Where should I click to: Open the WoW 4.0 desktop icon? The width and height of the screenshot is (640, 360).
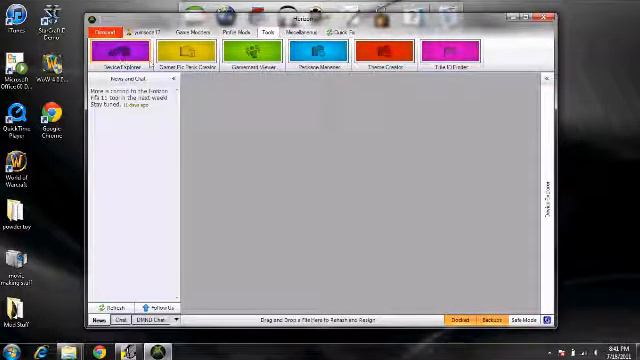tap(52, 67)
